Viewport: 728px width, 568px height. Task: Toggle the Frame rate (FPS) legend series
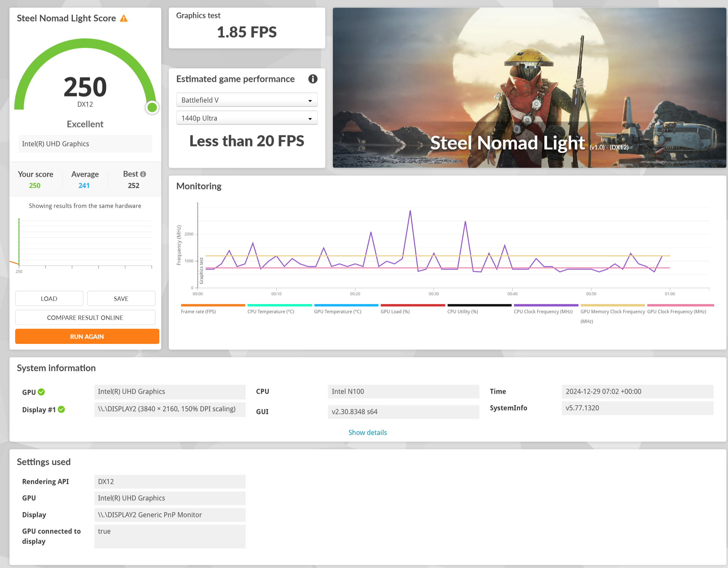pyautogui.click(x=198, y=312)
